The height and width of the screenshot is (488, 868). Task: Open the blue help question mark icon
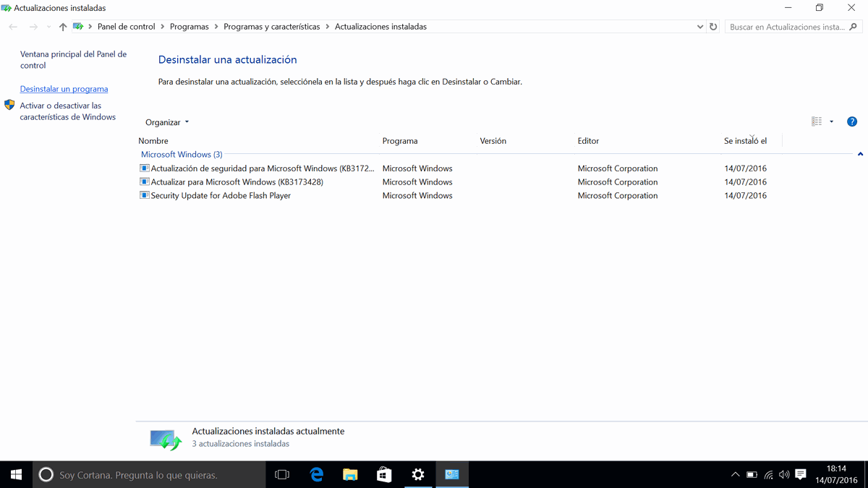point(851,121)
